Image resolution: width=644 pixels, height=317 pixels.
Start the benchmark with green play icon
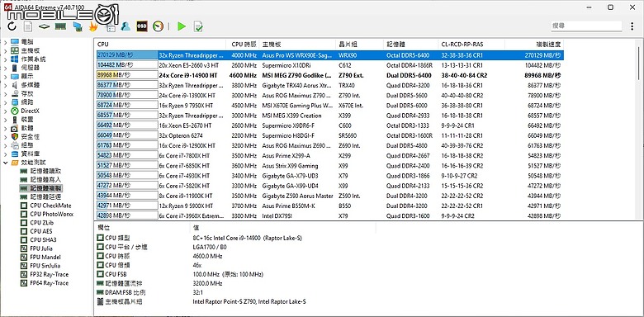click(182, 26)
